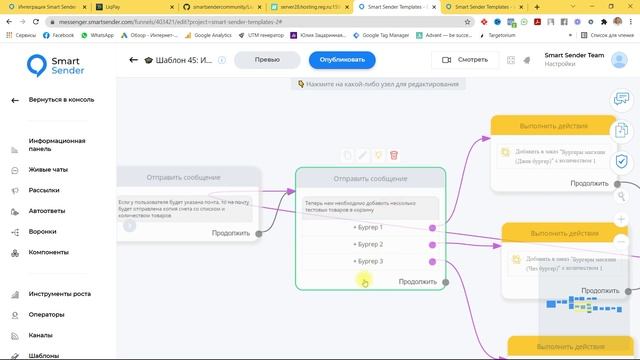Open the Настройки link under Smart Sender Team
Viewport: 640px width, 360px height.
click(x=560, y=64)
